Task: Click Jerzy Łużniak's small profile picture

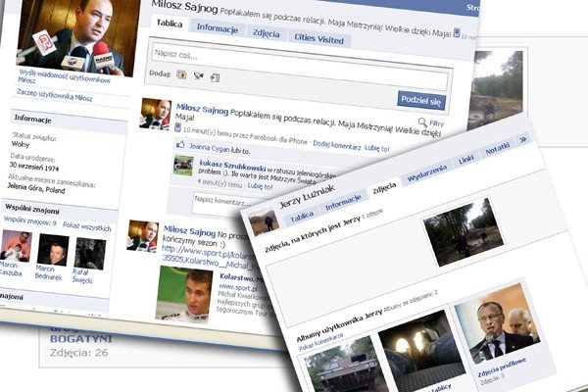Action: [265, 221]
